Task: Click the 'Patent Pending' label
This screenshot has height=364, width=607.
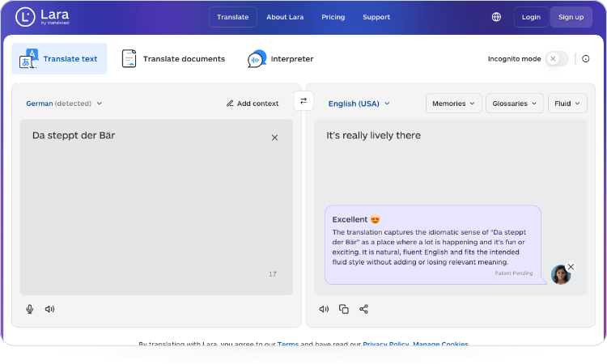Action: point(514,273)
